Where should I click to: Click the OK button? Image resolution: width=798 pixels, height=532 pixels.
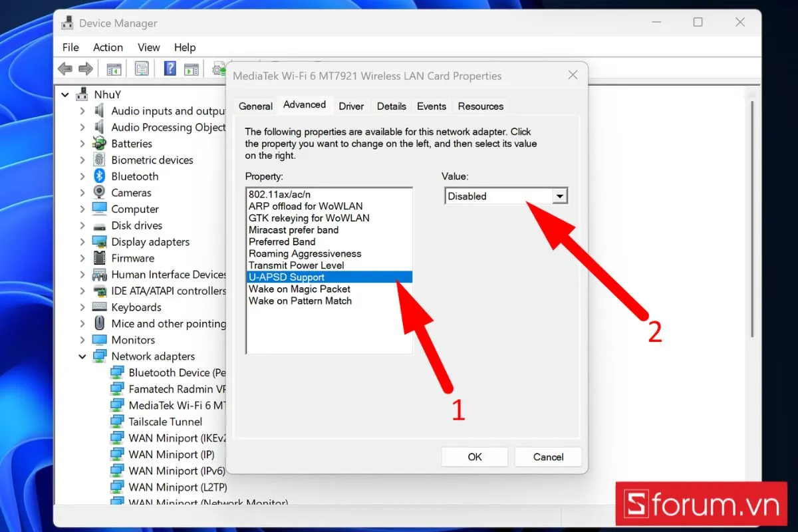pyautogui.click(x=474, y=457)
